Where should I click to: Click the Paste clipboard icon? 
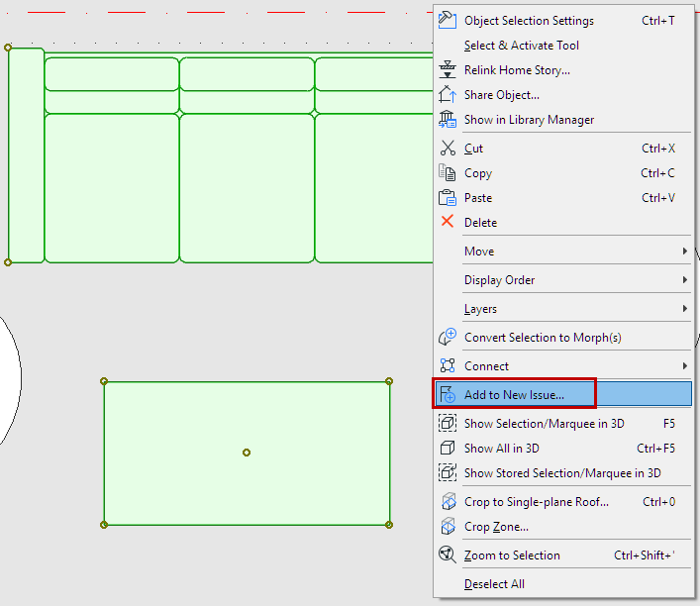[447, 197]
